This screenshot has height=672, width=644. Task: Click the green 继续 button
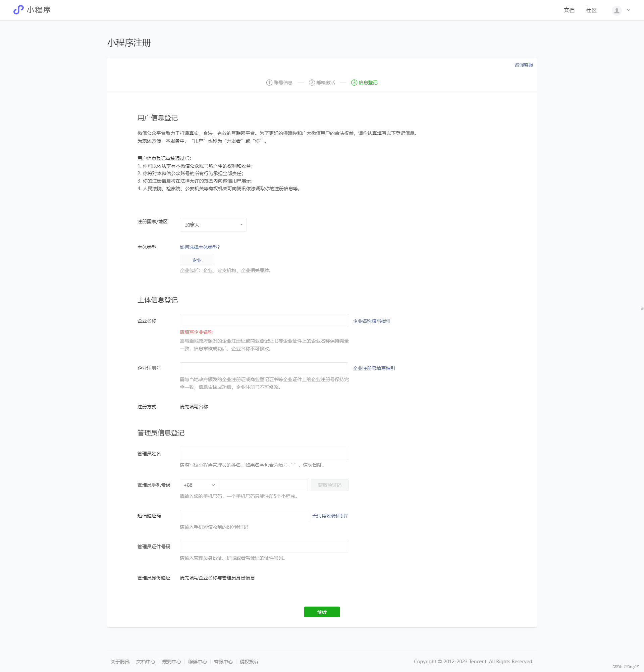click(321, 612)
